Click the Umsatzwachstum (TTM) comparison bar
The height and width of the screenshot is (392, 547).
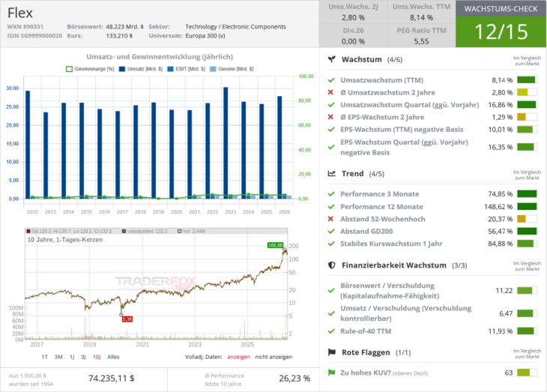coord(527,80)
